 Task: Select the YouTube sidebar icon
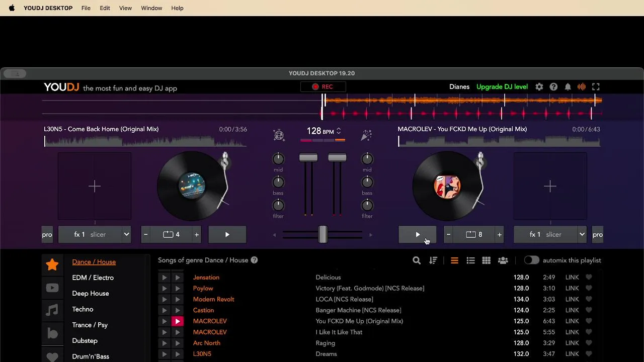[52, 288]
